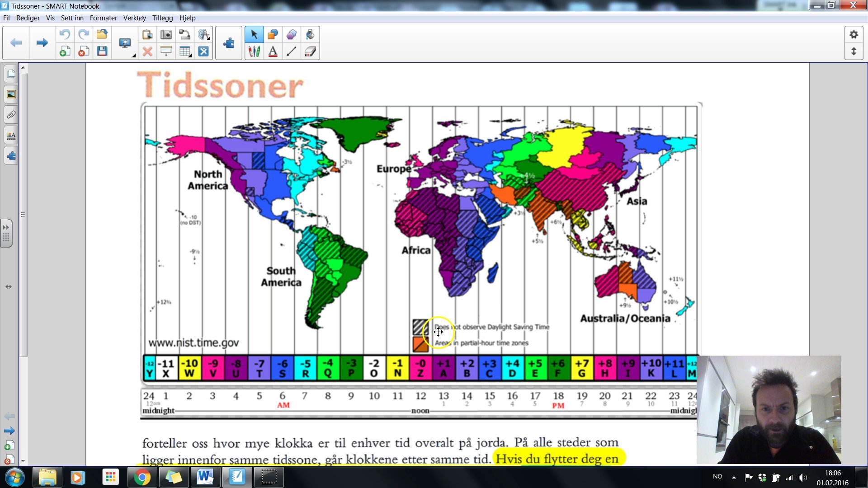
Task: Open the Verktøy menu
Action: 134,18
